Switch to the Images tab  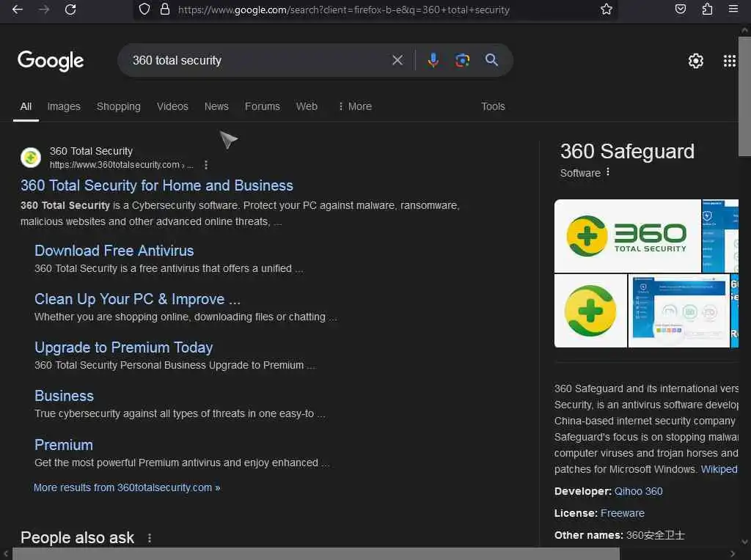64,106
